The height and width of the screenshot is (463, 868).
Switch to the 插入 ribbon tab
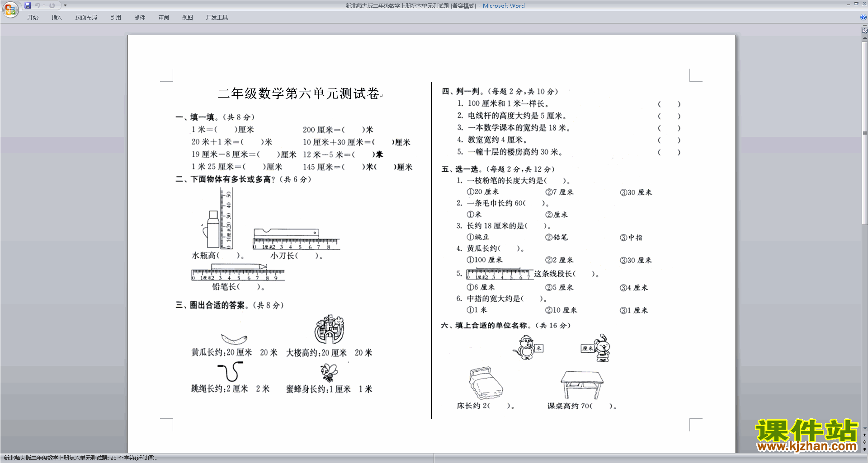tap(57, 17)
